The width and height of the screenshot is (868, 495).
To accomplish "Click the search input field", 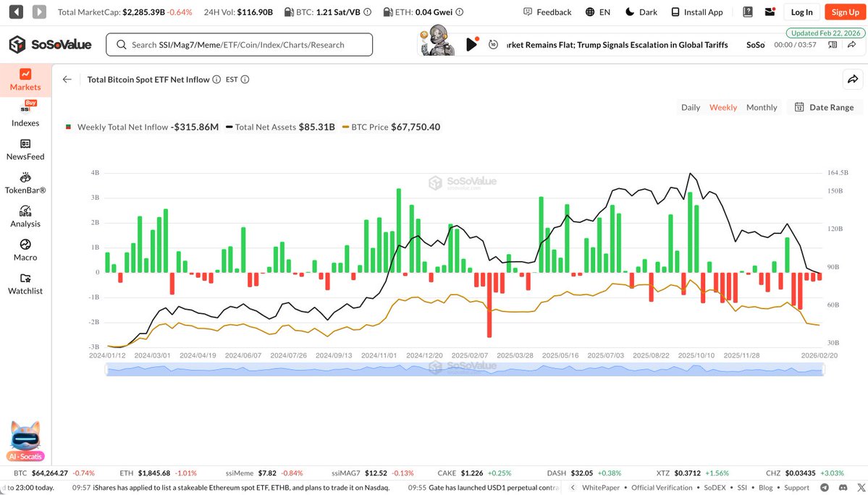I will pyautogui.click(x=239, y=44).
